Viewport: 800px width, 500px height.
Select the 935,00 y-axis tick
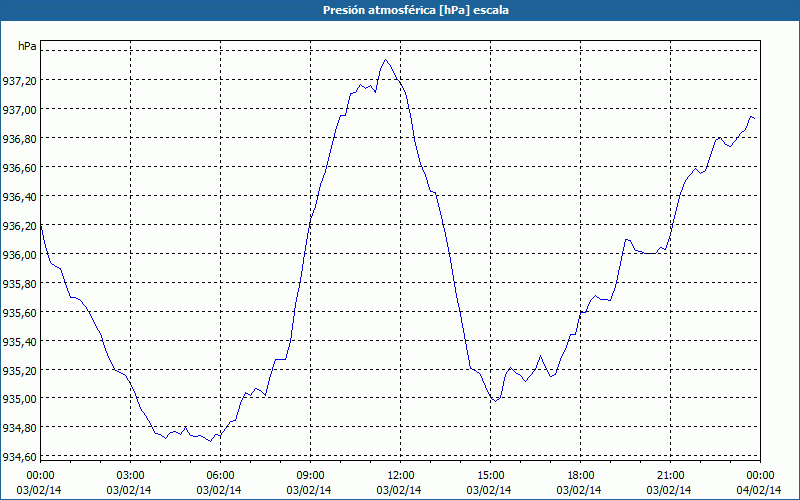[x=19, y=398]
